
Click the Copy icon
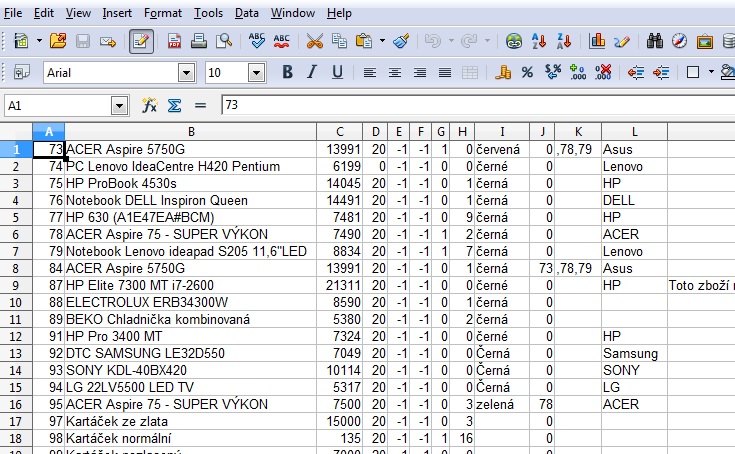pyautogui.click(x=339, y=41)
